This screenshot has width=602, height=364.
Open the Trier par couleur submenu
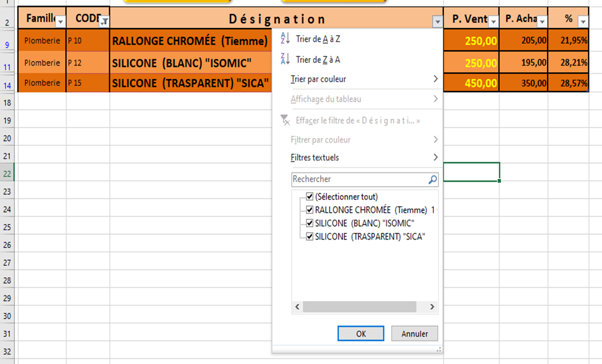363,79
